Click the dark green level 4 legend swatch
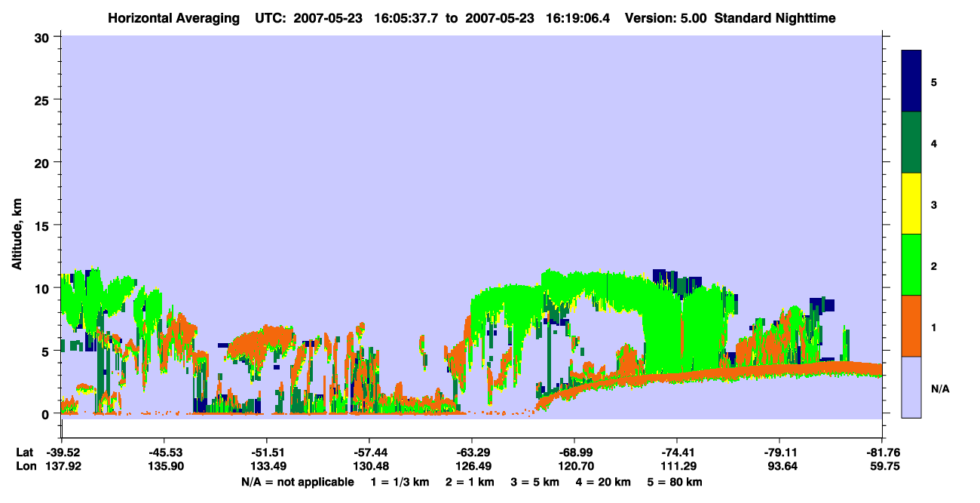The image size is (980, 503). point(911,143)
